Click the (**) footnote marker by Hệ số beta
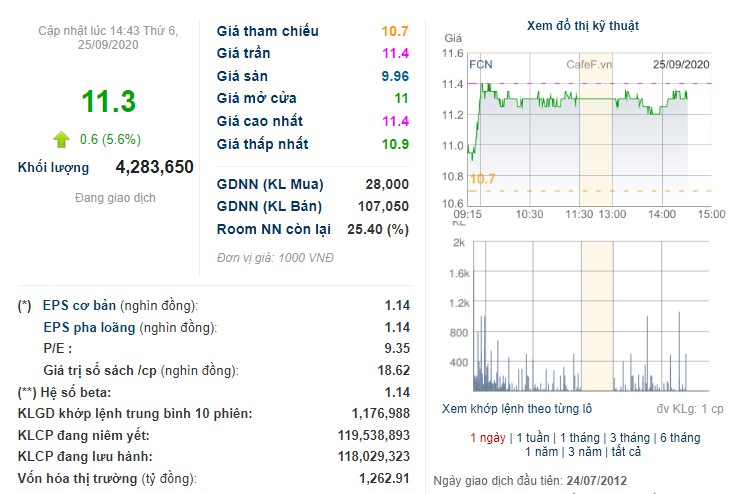 (x=27, y=392)
